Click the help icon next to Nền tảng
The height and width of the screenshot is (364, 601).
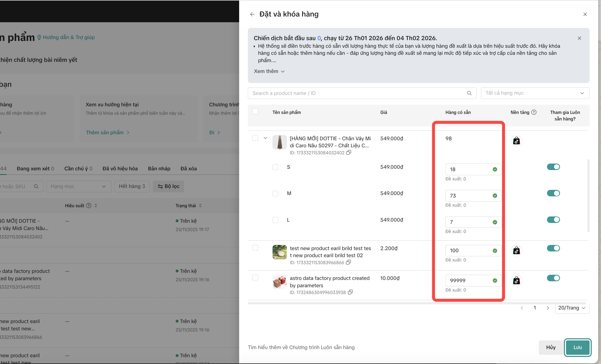tap(534, 112)
